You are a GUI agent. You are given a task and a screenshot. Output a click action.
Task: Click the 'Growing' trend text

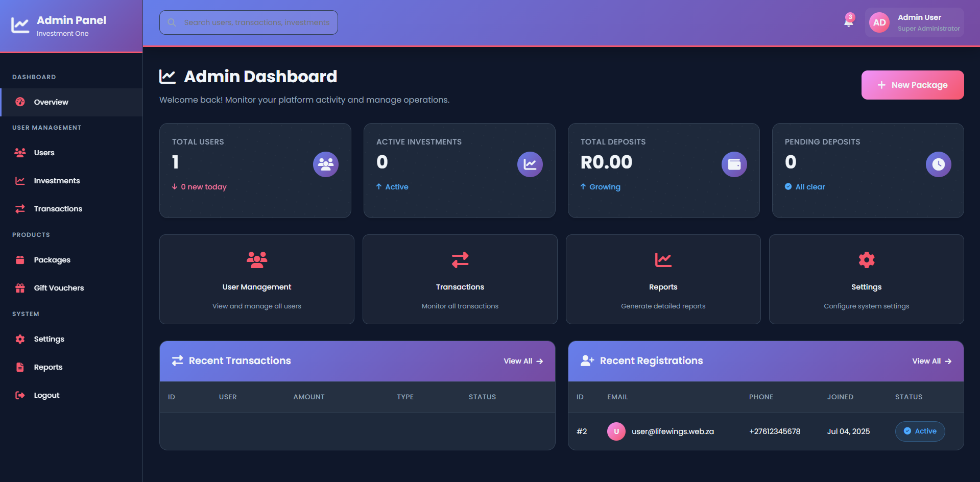tap(601, 187)
